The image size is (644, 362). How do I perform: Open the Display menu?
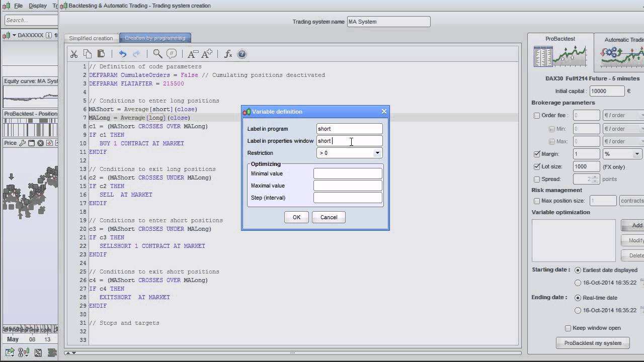tap(38, 6)
